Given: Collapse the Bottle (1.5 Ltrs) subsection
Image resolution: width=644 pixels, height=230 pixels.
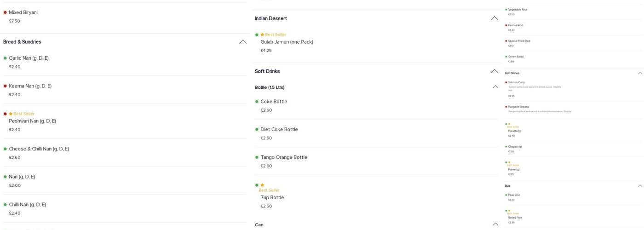Looking at the screenshot, I should [x=495, y=87].
